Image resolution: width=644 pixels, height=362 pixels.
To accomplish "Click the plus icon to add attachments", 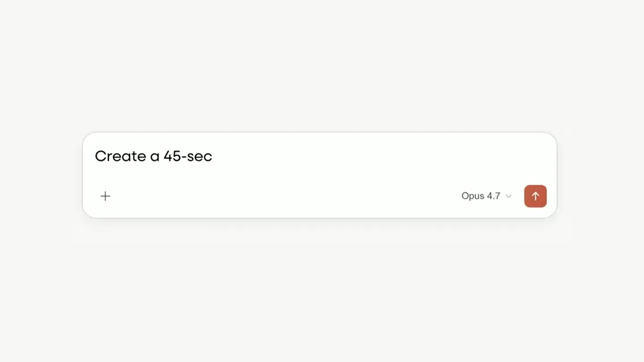I will [x=105, y=196].
